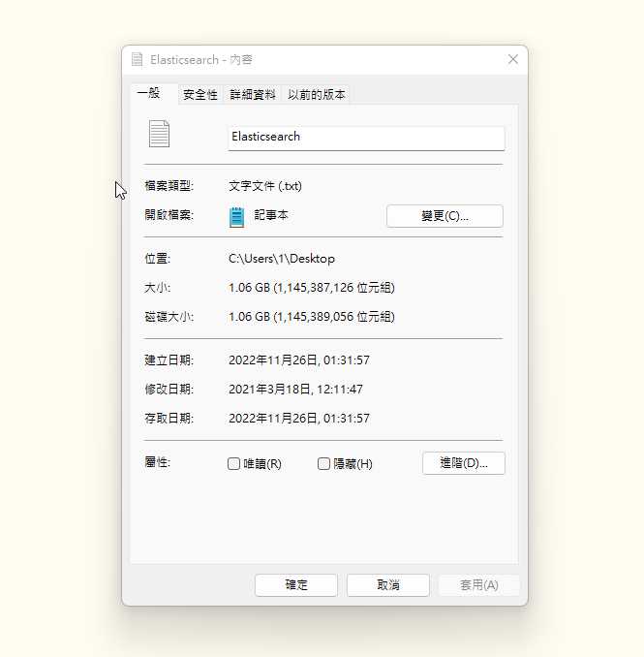Click the created date next to 建立日期
The height and width of the screenshot is (657, 644).
pyautogui.click(x=299, y=360)
